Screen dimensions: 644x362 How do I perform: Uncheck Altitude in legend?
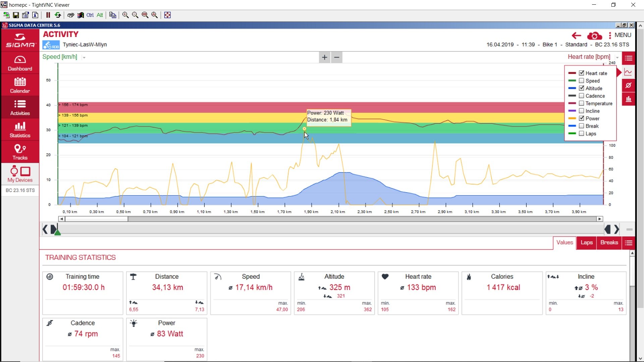tap(582, 88)
